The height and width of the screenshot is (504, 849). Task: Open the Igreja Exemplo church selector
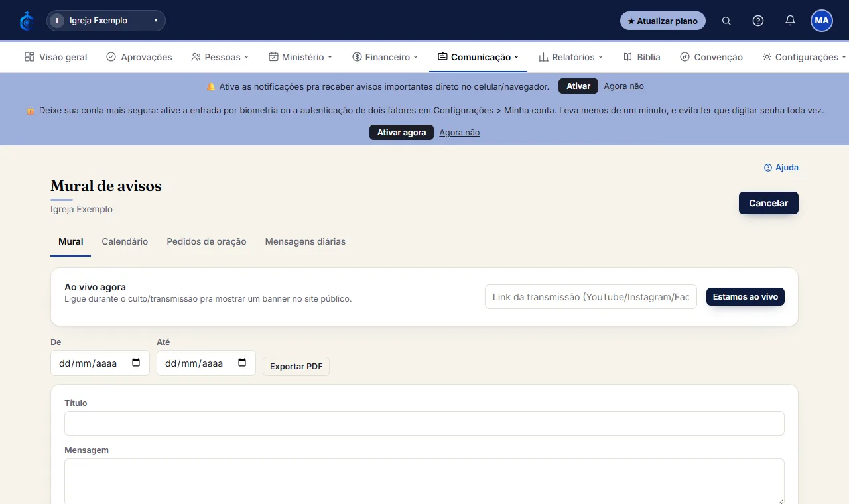tap(106, 21)
